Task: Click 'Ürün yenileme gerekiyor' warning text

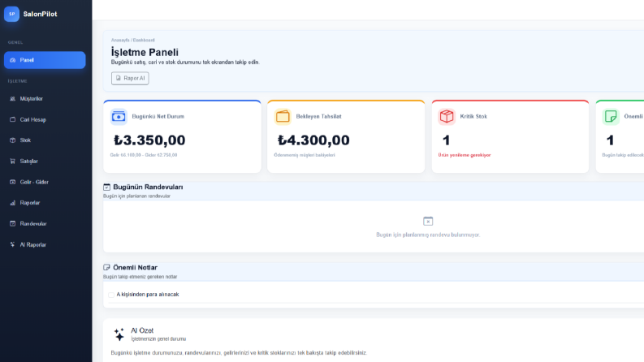Action: [x=465, y=155]
